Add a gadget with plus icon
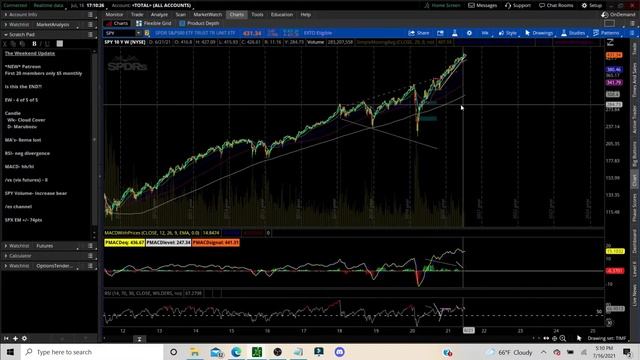This screenshot has width=640, height=360. [x=15, y=338]
